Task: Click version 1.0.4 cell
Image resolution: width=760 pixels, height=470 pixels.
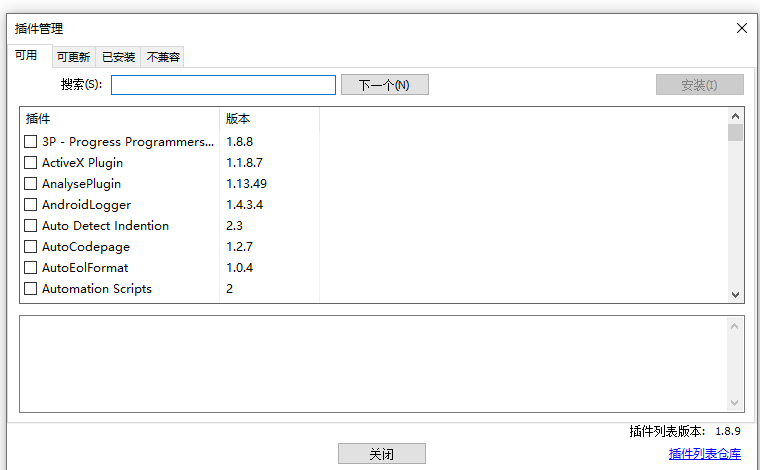Action: click(239, 267)
